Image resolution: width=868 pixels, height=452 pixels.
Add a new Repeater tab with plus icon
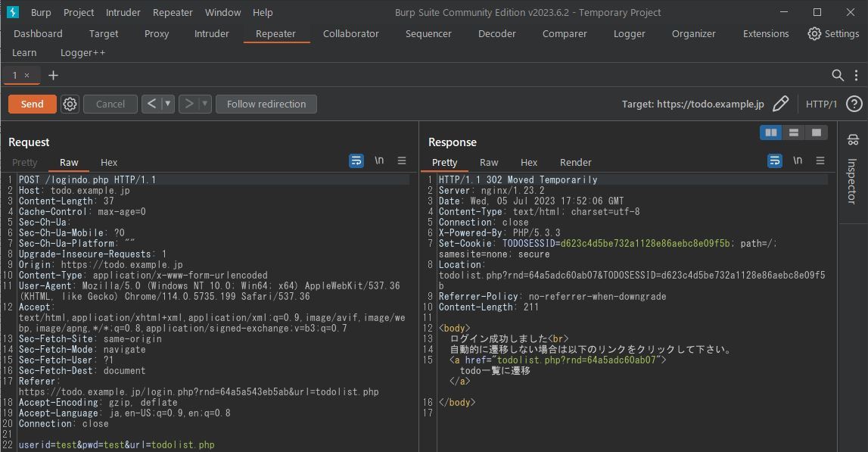[53, 76]
